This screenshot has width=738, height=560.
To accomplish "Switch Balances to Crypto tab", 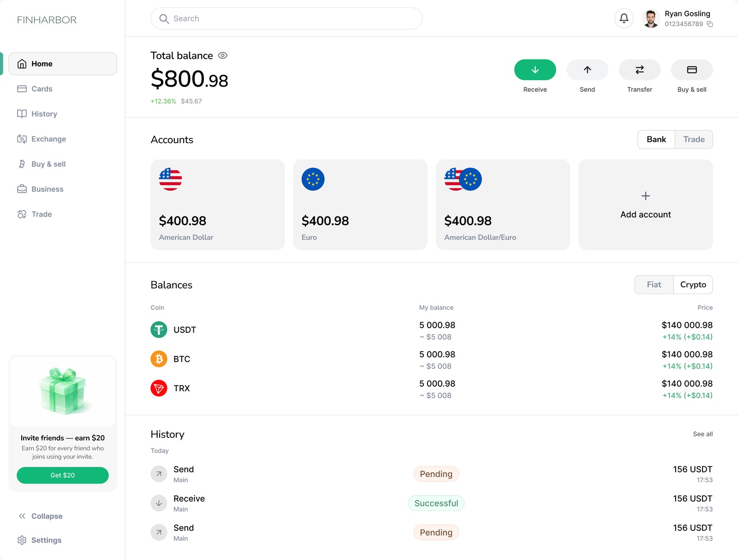I will tap(693, 285).
